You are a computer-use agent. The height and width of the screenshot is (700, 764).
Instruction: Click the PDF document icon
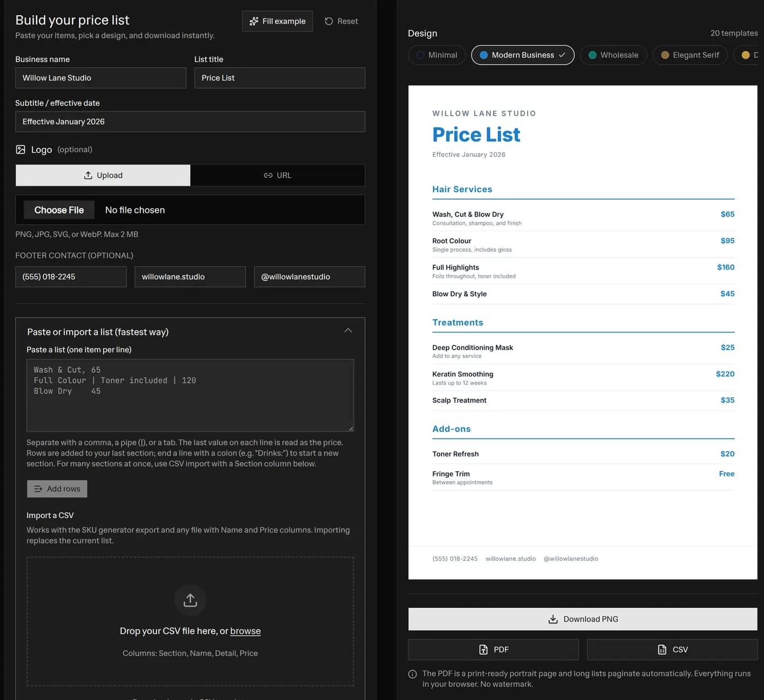[483, 649]
